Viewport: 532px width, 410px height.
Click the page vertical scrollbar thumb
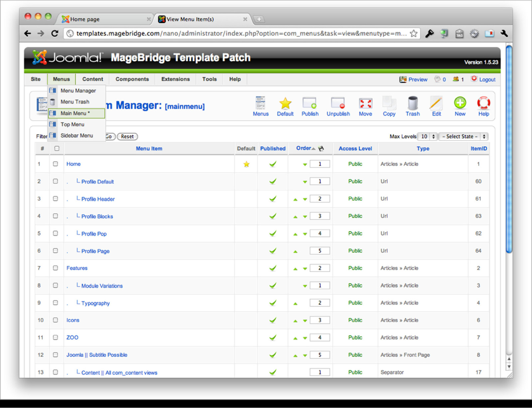(509, 149)
